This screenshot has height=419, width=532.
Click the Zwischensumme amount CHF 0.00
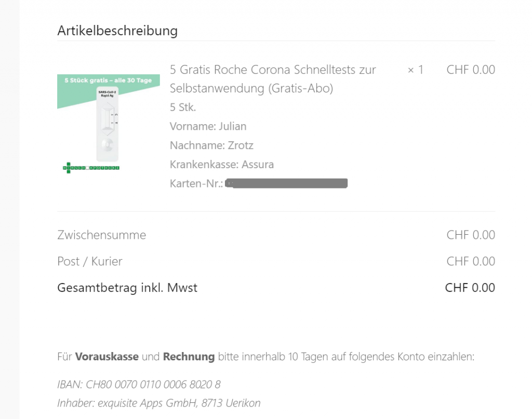tap(471, 235)
